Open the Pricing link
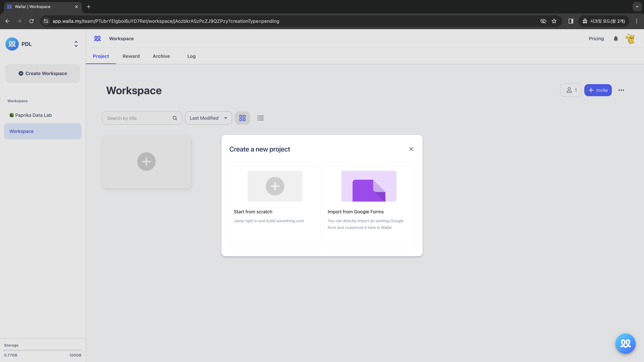Viewport: 644px width, 362px height. pyautogui.click(x=596, y=39)
